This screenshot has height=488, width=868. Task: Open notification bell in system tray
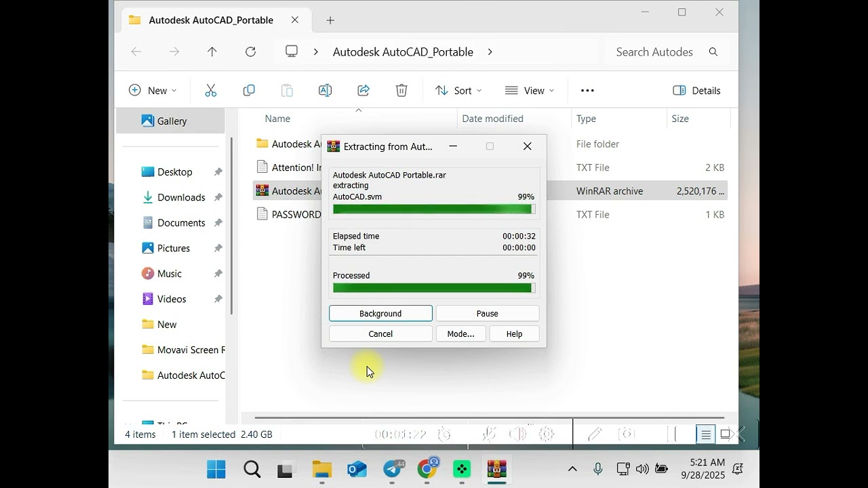[738, 469]
